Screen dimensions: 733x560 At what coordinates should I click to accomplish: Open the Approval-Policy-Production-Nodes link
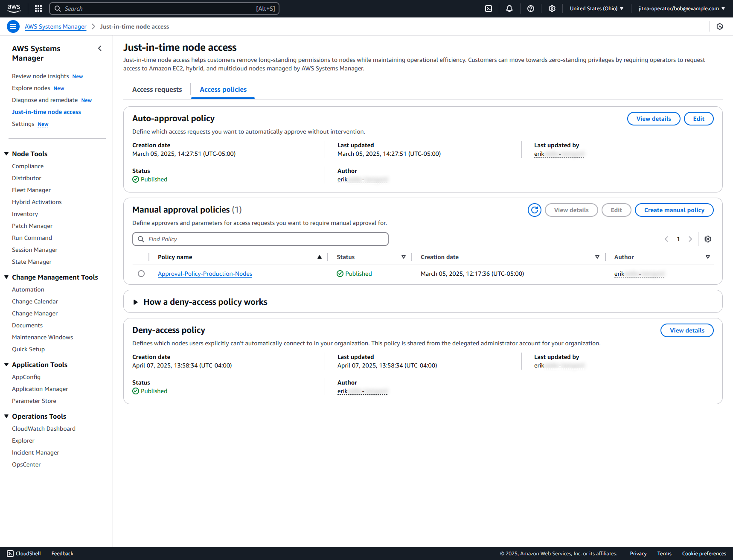pos(205,274)
